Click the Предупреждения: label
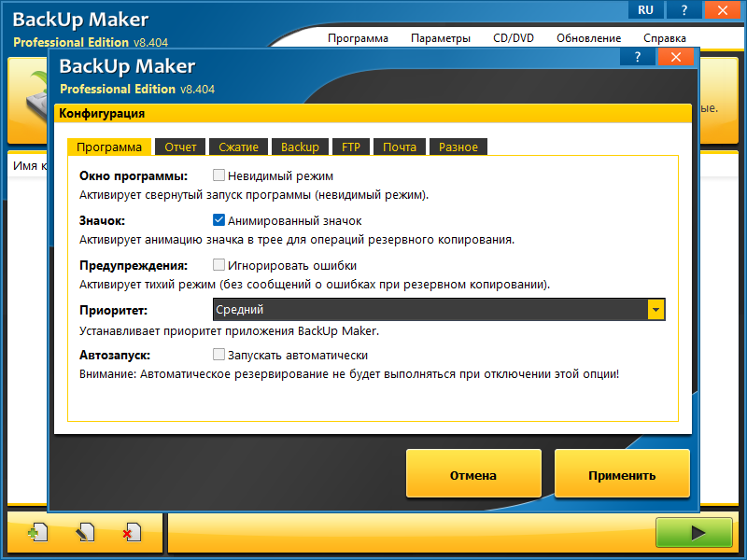Screen dimensions: 747x560 (x=134, y=266)
